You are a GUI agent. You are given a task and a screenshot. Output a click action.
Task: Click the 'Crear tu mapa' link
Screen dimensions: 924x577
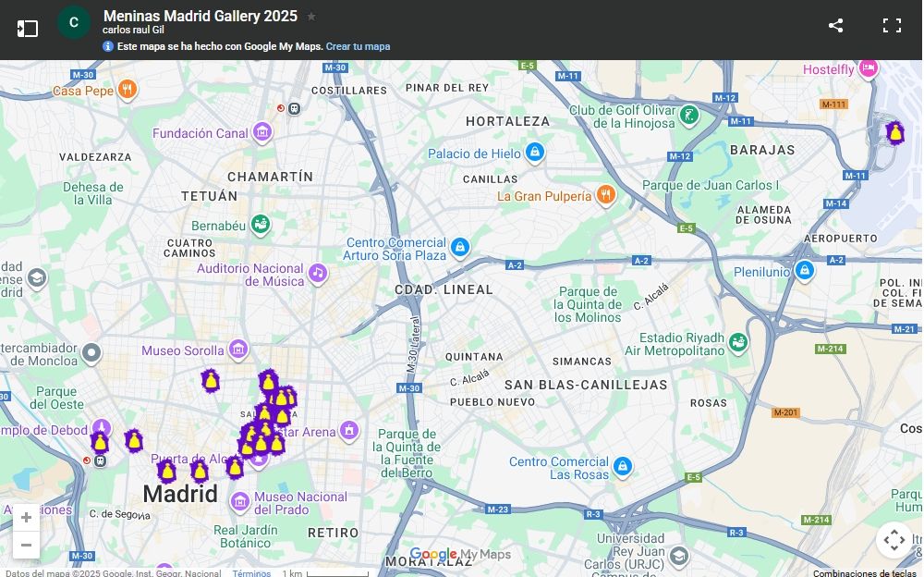[358, 46]
